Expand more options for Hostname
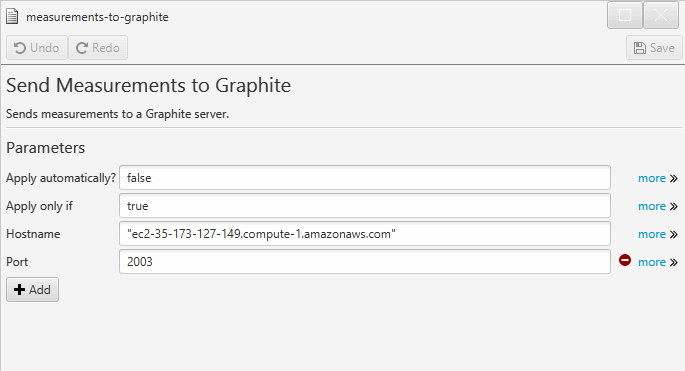685x371 pixels. pyautogui.click(x=652, y=234)
